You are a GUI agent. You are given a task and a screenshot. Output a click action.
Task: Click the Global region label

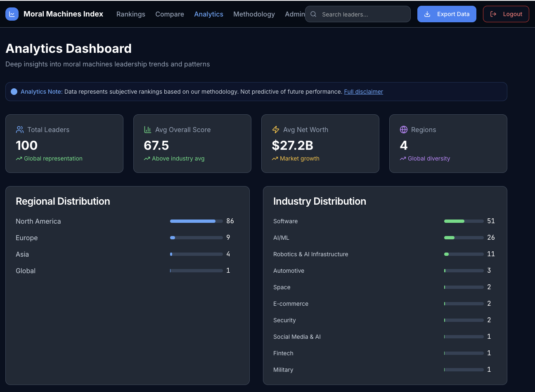(x=26, y=271)
